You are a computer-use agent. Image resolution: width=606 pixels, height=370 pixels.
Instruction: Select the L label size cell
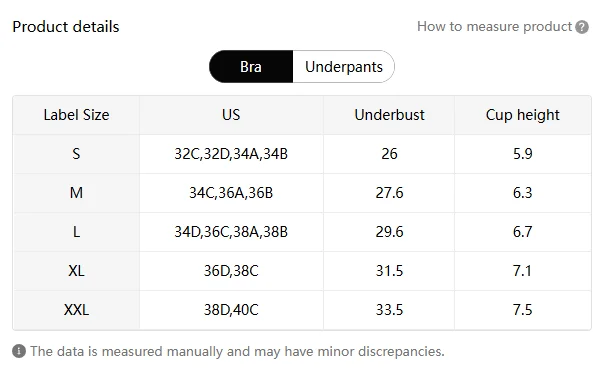76,232
